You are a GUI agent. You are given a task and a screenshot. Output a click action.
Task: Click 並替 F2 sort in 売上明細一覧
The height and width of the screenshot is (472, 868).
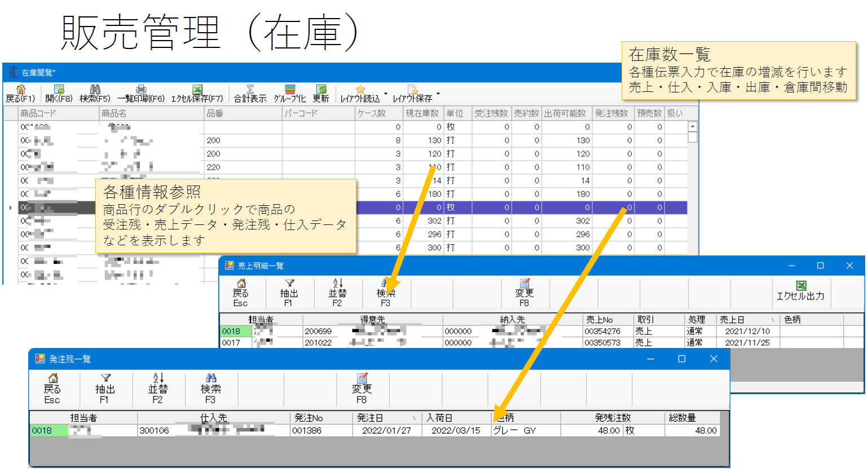[337, 293]
